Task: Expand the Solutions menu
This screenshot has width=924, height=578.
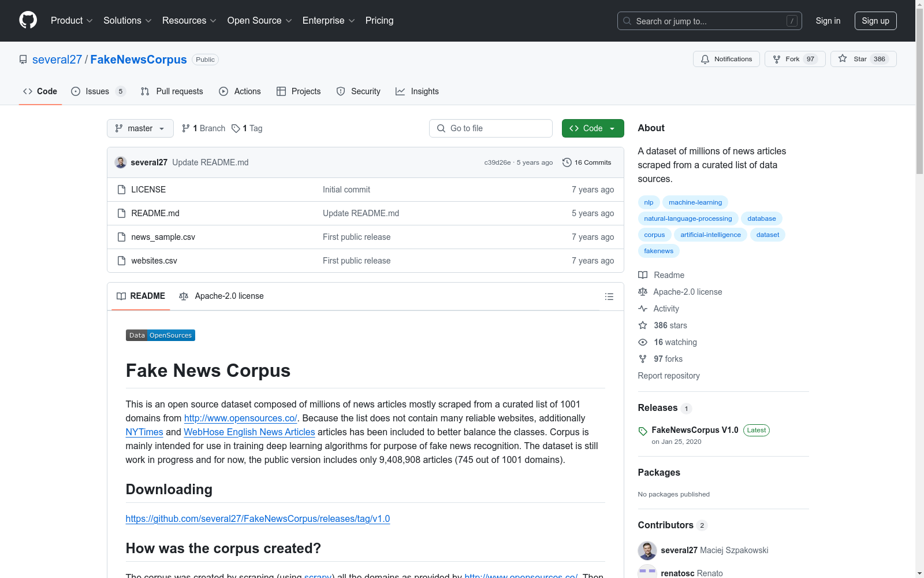Action: (128, 20)
